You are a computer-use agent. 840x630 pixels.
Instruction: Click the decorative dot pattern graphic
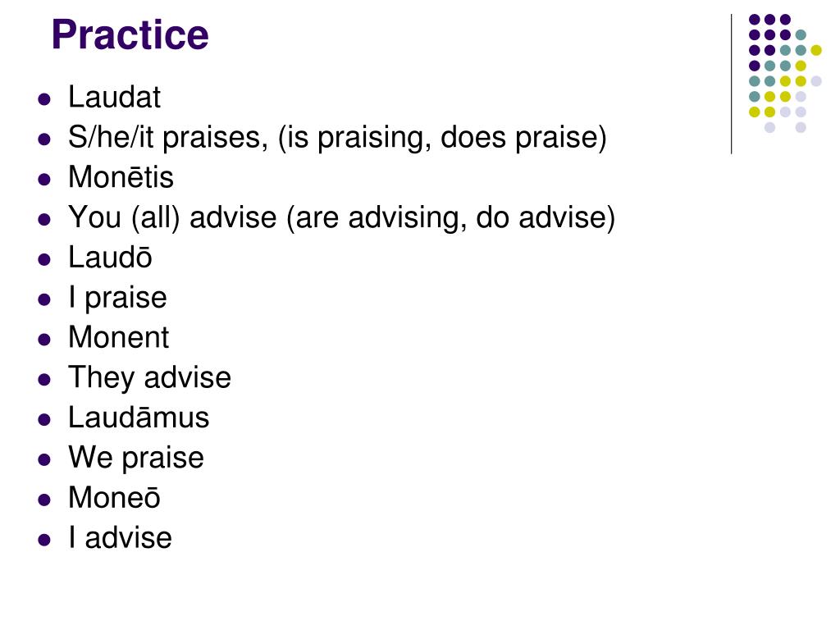click(x=785, y=73)
